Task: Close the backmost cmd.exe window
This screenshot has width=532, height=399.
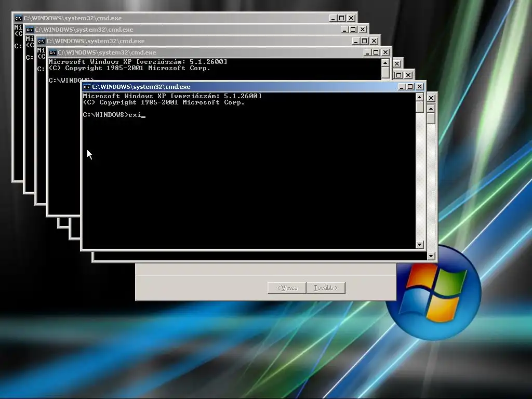Action: tap(352, 18)
